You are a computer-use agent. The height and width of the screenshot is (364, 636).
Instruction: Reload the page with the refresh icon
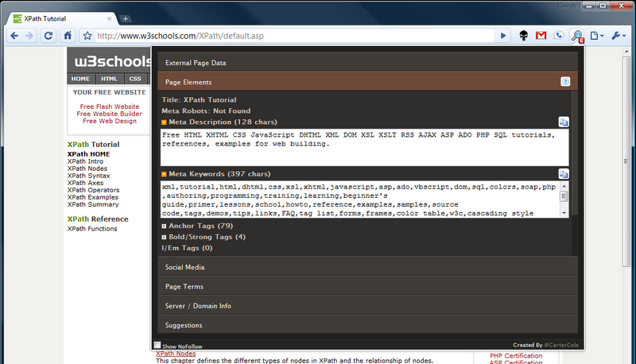pos(48,36)
